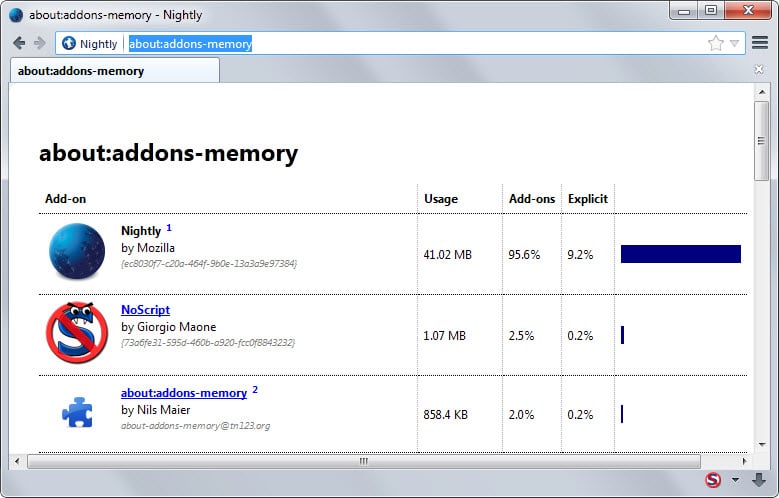Click the back navigation arrow

click(19, 43)
